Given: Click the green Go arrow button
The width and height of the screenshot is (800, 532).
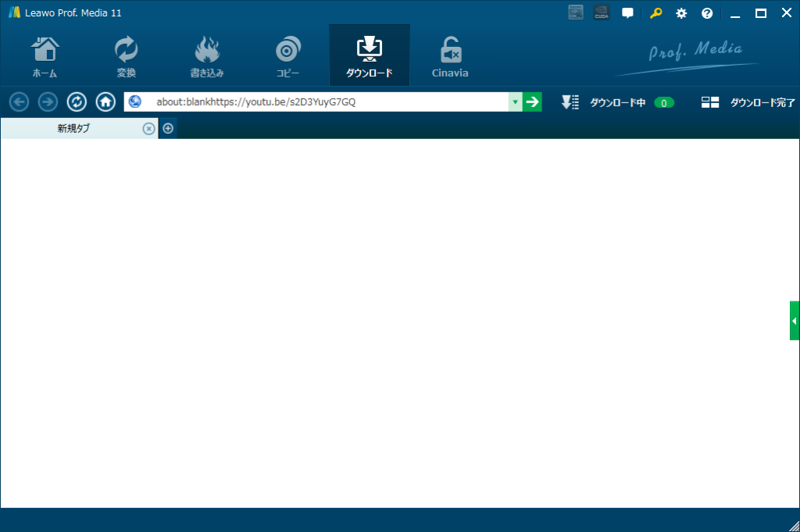Looking at the screenshot, I should (x=532, y=102).
